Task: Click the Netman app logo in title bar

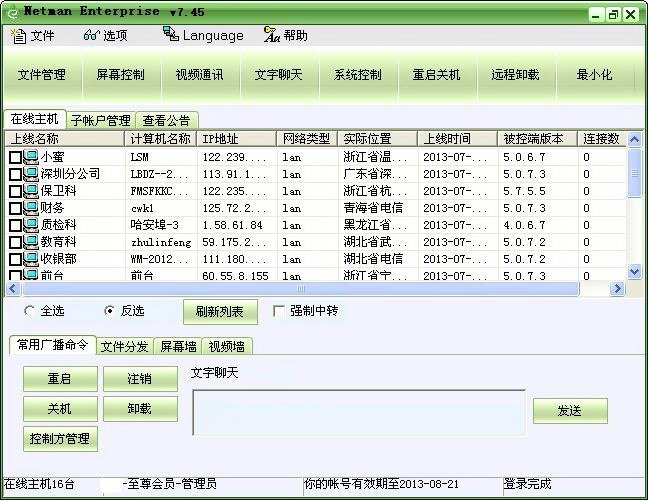Action: (x=13, y=13)
